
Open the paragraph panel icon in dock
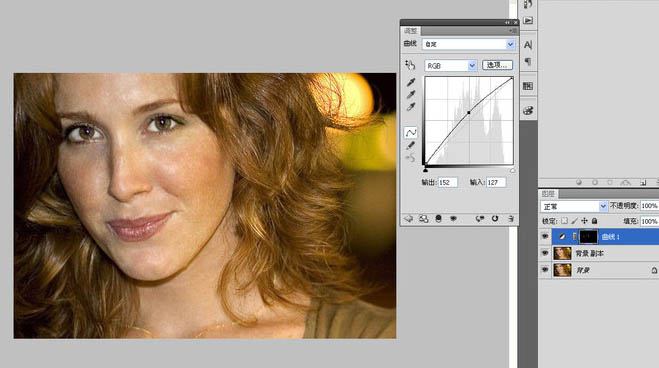tap(528, 62)
